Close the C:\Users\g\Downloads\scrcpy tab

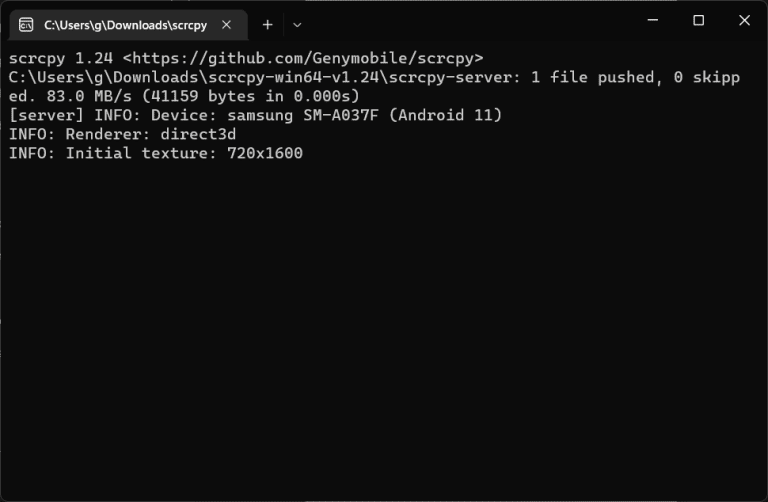pyautogui.click(x=226, y=24)
